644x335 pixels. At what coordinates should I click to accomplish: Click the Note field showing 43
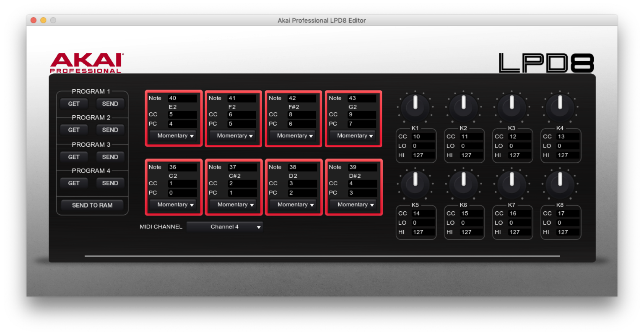pos(362,98)
